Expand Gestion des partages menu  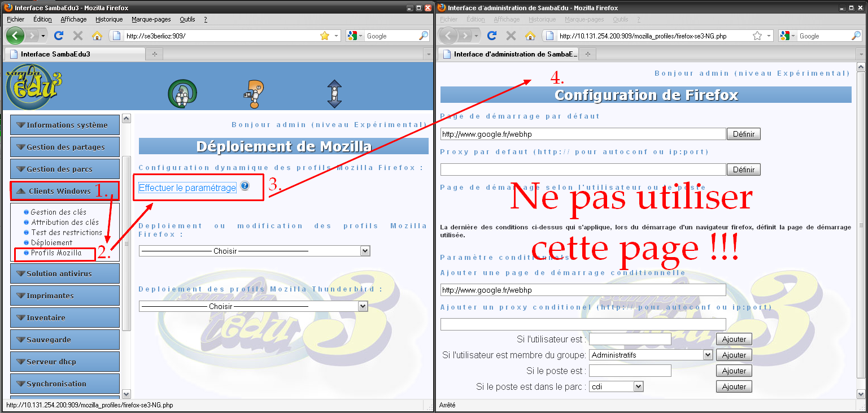tap(65, 147)
